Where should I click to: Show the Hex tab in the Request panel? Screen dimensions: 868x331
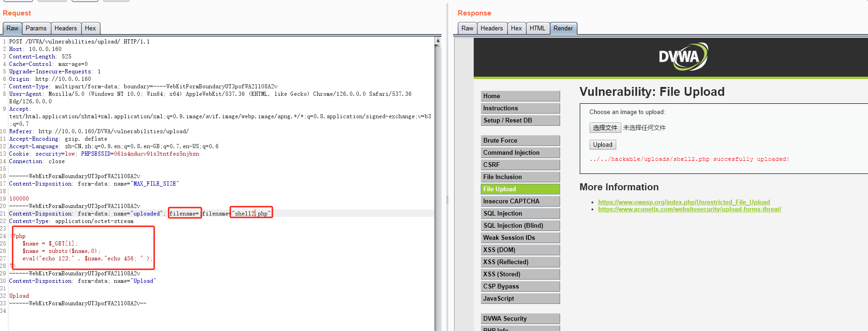click(x=91, y=28)
